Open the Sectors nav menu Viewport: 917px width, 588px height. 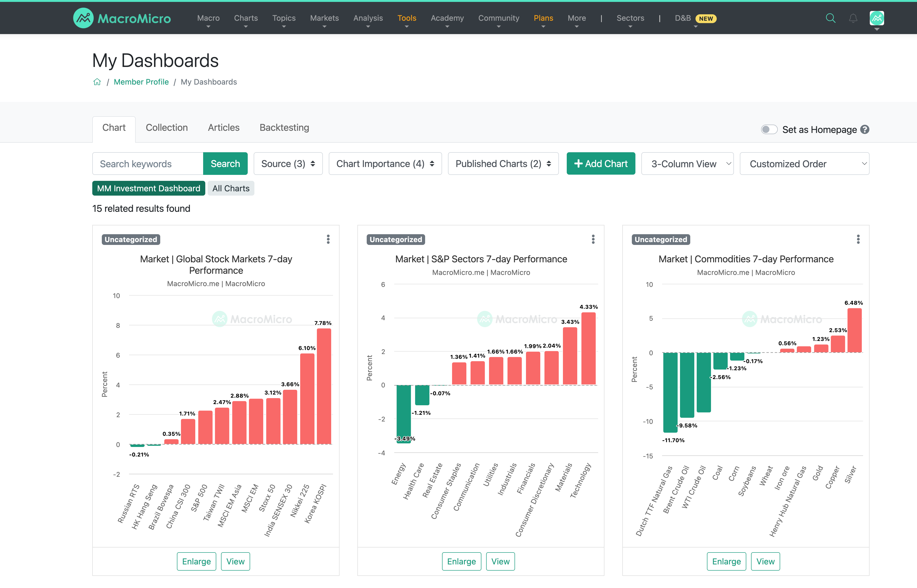click(630, 18)
